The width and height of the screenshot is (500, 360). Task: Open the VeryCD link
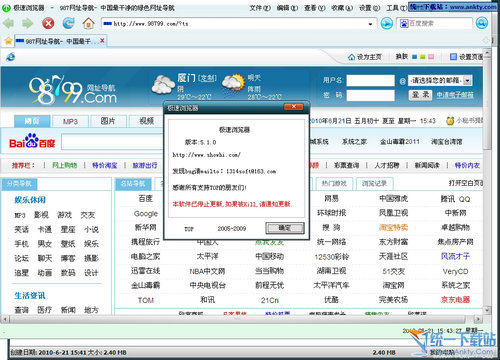(x=455, y=271)
